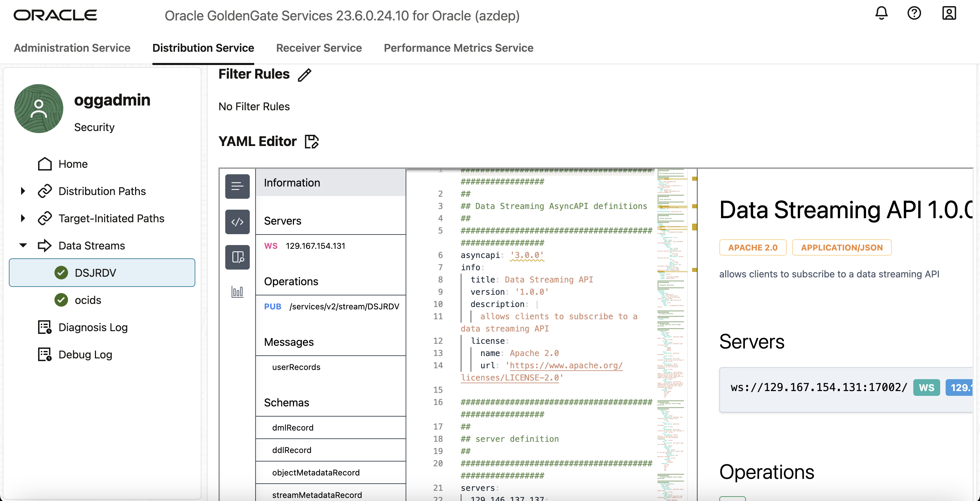
Task: Open the Diagnosis Log page
Action: (x=93, y=327)
